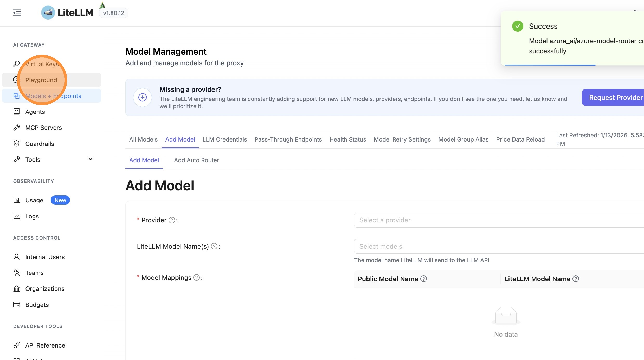The width and height of the screenshot is (644, 360).
Task: Switch to the LLM Credentials tab
Action: 224,139
